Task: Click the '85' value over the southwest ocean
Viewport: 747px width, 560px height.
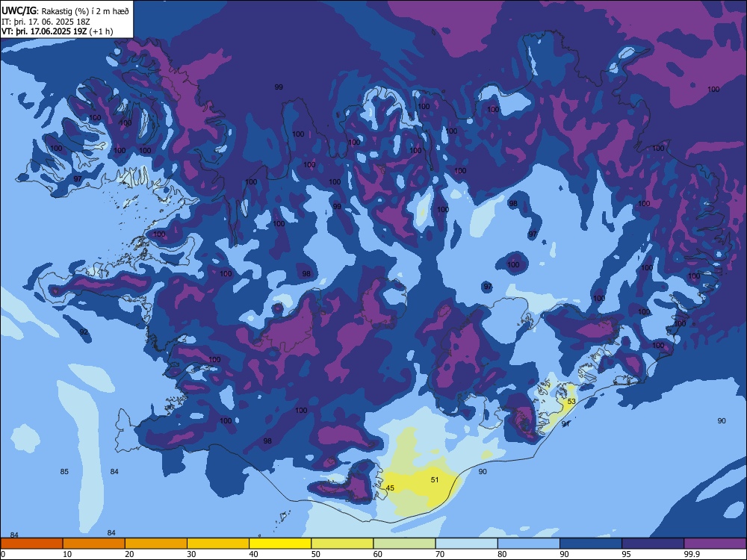Action: 64,472
